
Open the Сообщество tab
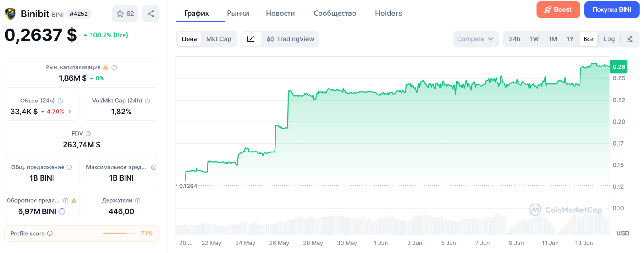[335, 13]
